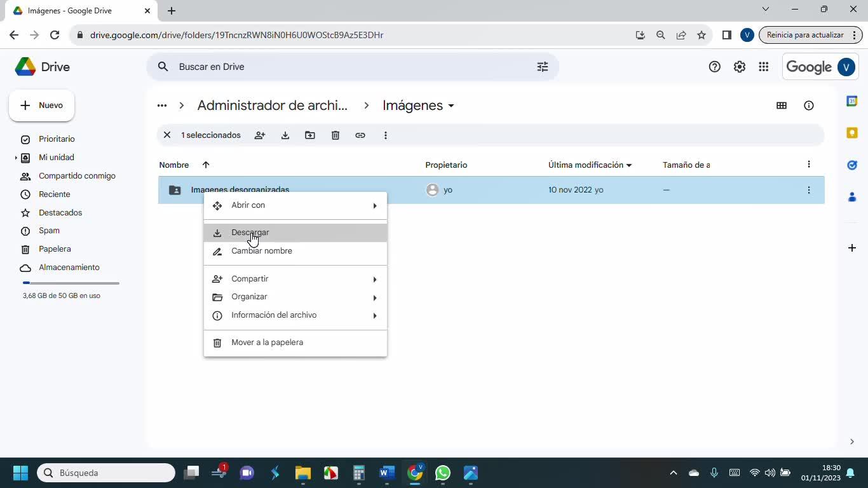Open WhatsApp from the taskbar
This screenshot has height=488, width=868.
[443, 473]
